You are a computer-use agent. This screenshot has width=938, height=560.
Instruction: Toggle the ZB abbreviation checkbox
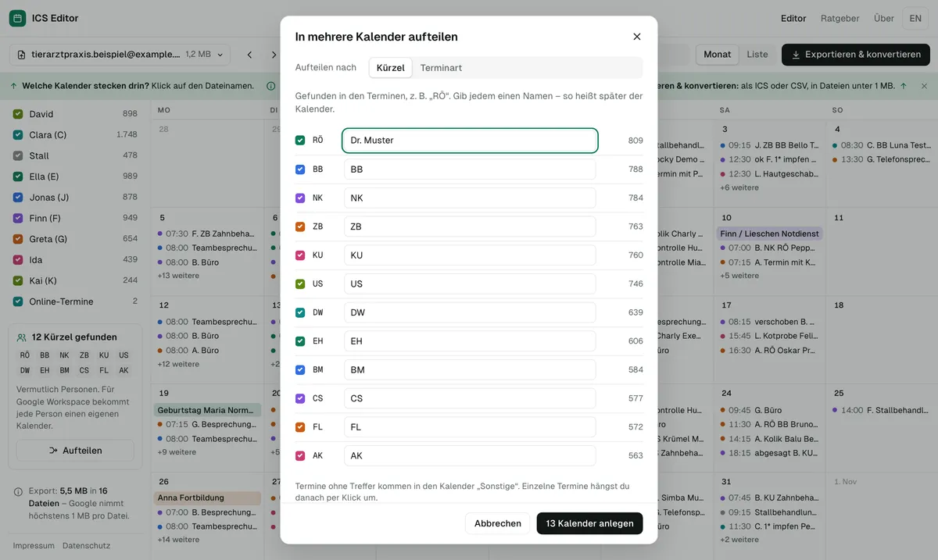(x=300, y=226)
